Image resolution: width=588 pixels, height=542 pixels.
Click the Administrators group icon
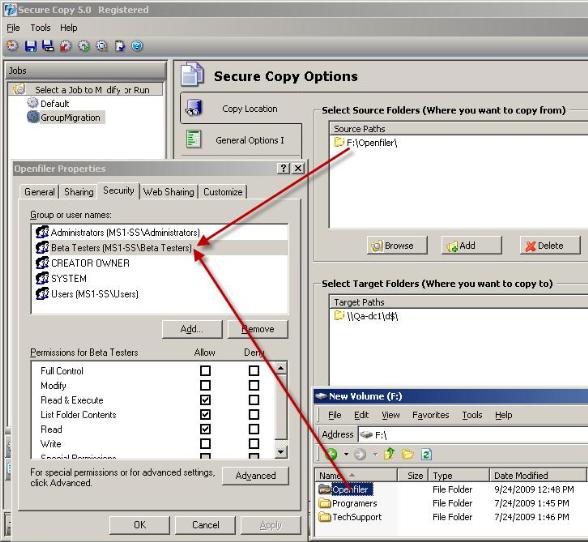tap(42, 232)
